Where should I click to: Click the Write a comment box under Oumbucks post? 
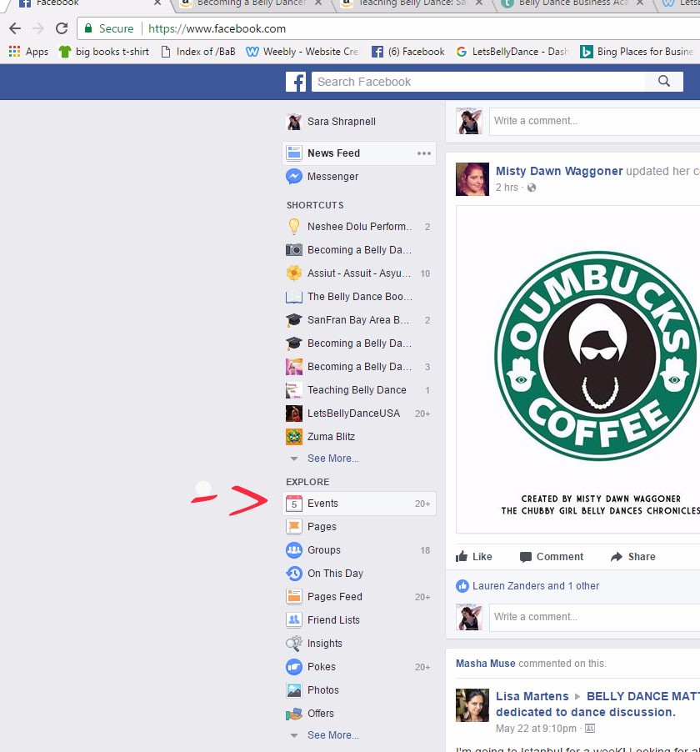[x=594, y=617]
